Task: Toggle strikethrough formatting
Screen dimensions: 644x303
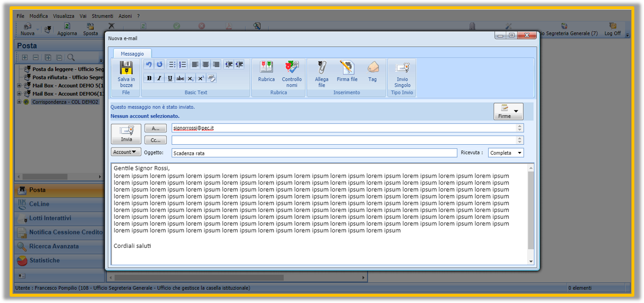Action: [180, 78]
